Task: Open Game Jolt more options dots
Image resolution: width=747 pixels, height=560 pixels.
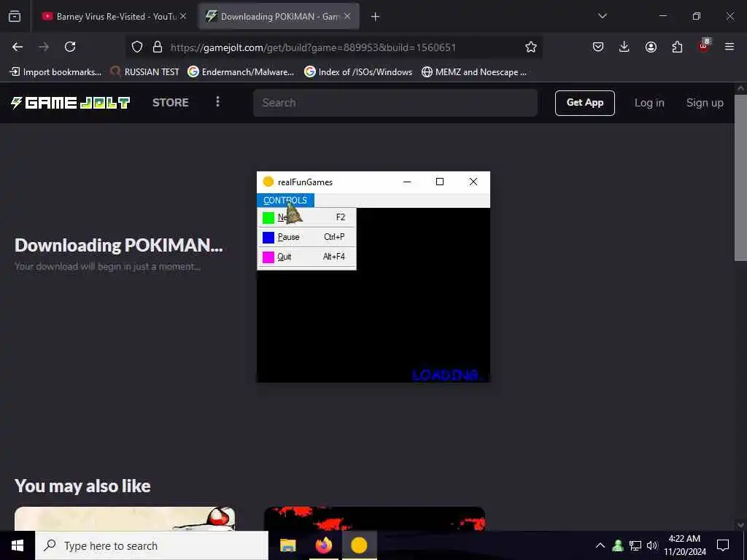Action: tap(217, 101)
